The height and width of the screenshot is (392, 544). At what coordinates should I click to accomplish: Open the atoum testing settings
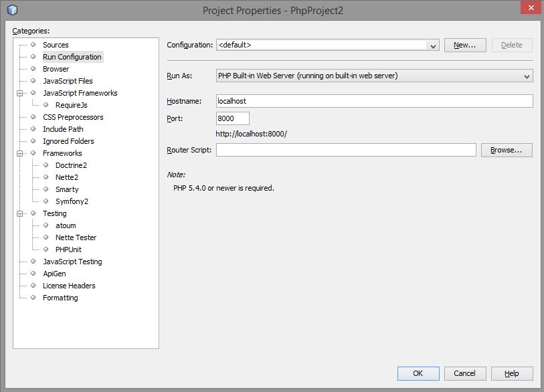[x=66, y=225]
